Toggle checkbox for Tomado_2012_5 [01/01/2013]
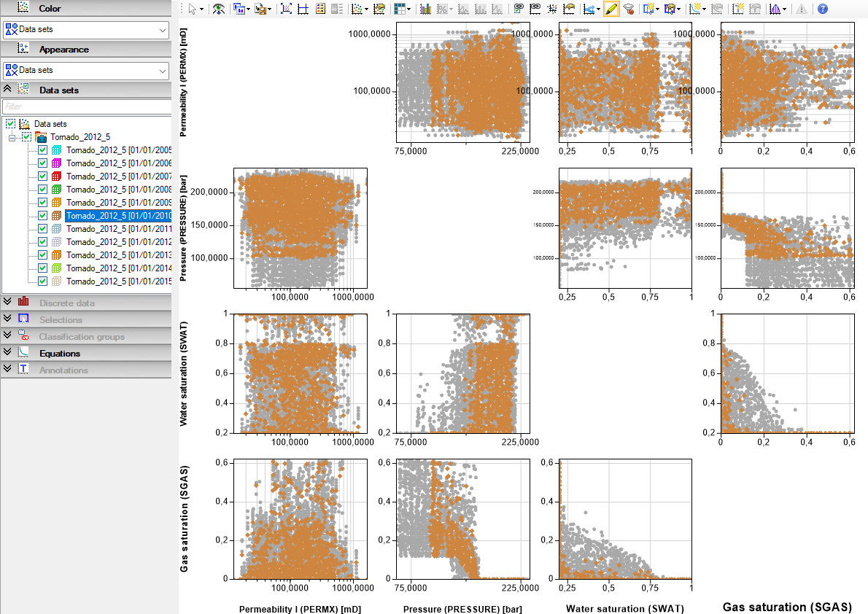Screen dimensions: 868x614 [42, 254]
